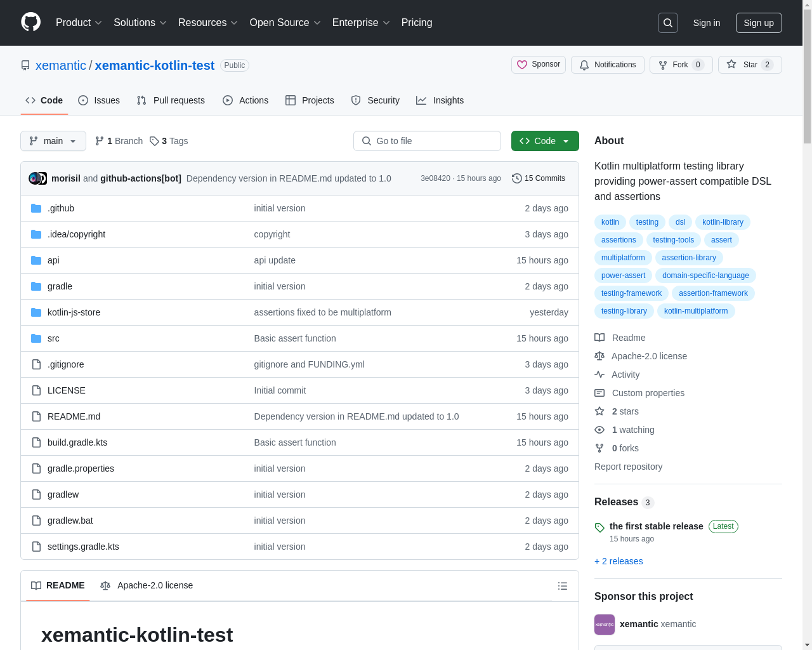
Task: Expand the Solutions menu
Action: pyautogui.click(x=140, y=23)
